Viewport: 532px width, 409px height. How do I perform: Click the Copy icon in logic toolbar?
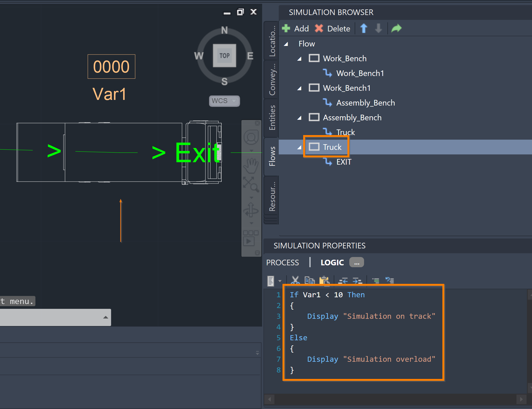pyautogui.click(x=310, y=281)
